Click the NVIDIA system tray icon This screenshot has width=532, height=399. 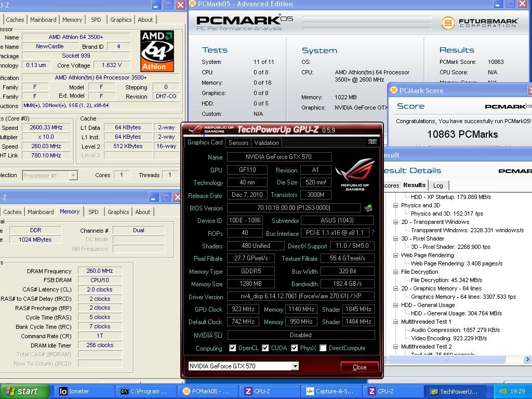(503, 391)
